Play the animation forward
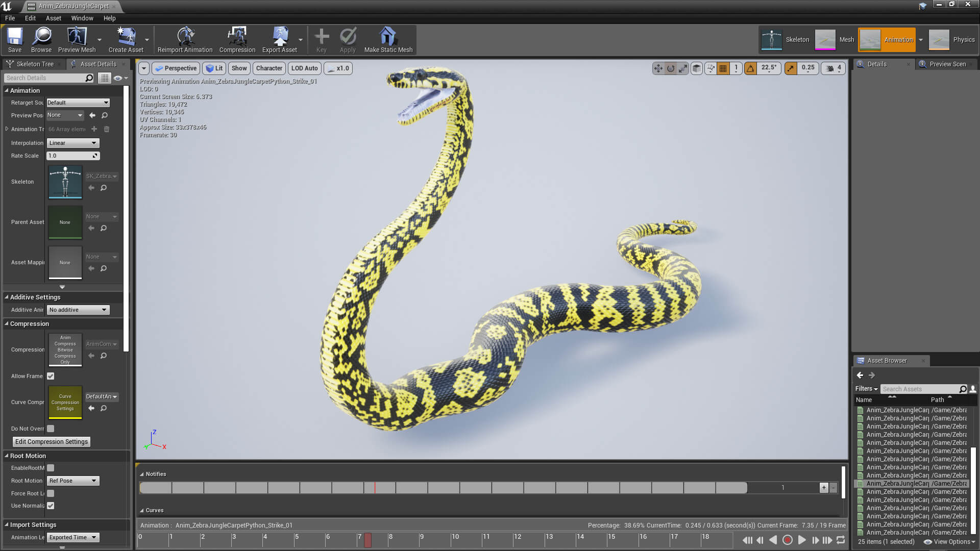The image size is (980, 551). pos(802,540)
